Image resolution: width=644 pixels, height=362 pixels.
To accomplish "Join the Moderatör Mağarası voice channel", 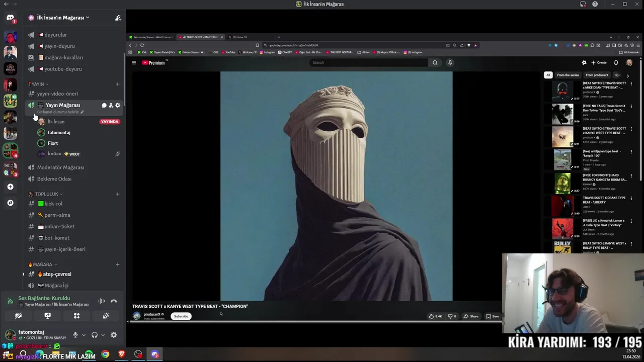I will [x=74, y=167].
